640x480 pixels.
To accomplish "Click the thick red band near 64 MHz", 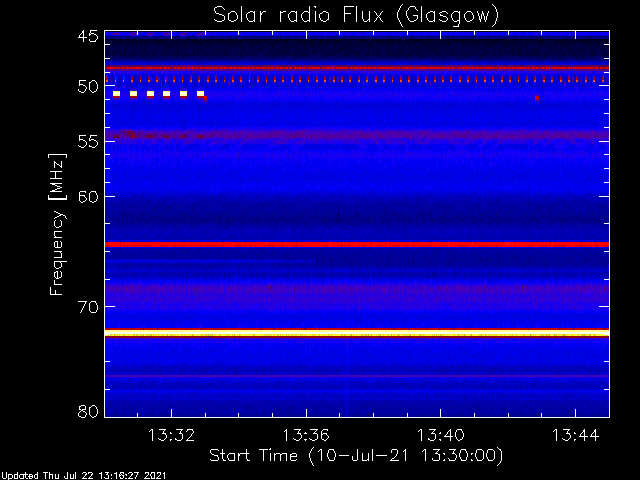I will click(x=357, y=244).
